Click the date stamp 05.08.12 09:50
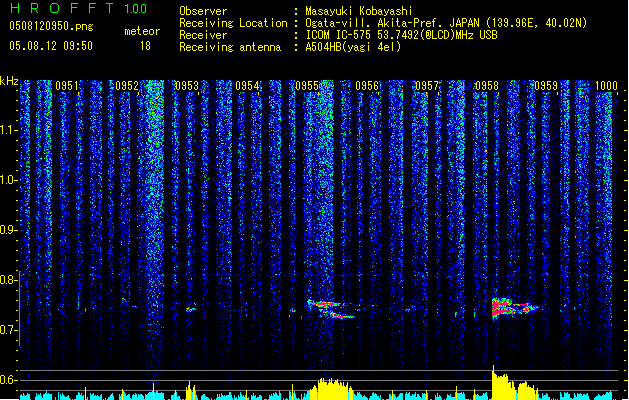 click(x=51, y=46)
